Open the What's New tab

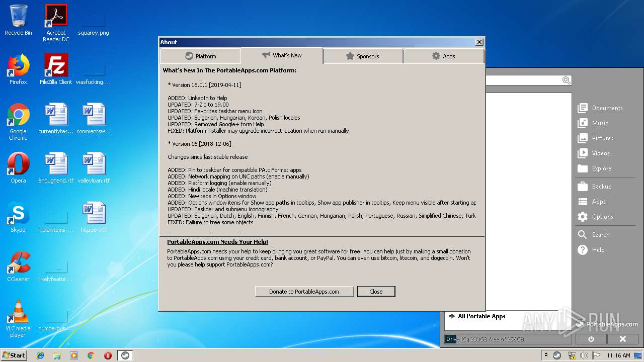[282, 55]
